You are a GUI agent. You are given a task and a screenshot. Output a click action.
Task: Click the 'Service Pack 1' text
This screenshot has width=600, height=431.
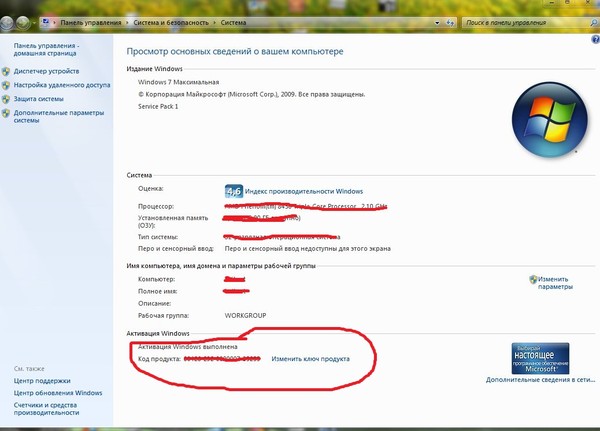pos(158,106)
